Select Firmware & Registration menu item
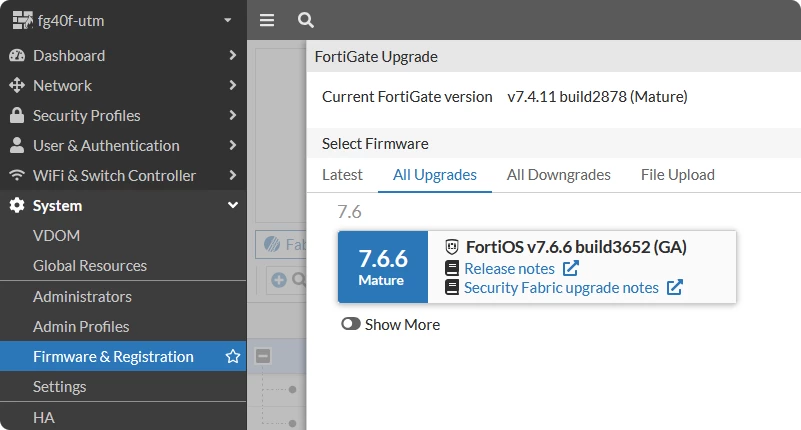The height and width of the screenshot is (430, 801). click(x=123, y=356)
